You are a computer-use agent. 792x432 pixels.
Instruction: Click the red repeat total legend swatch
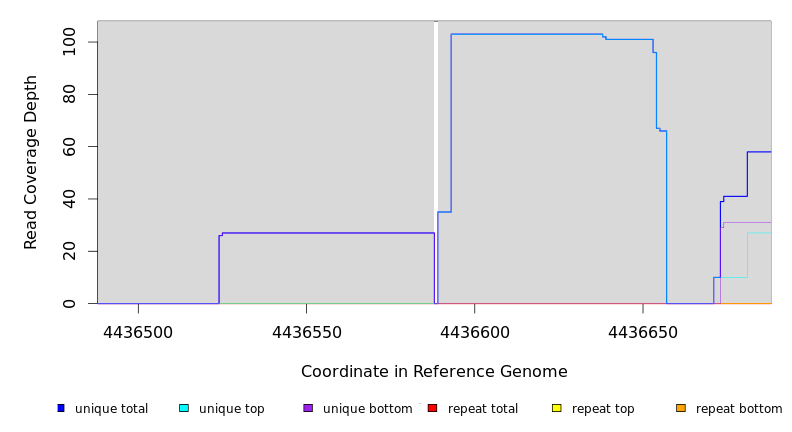click(432, 408)
